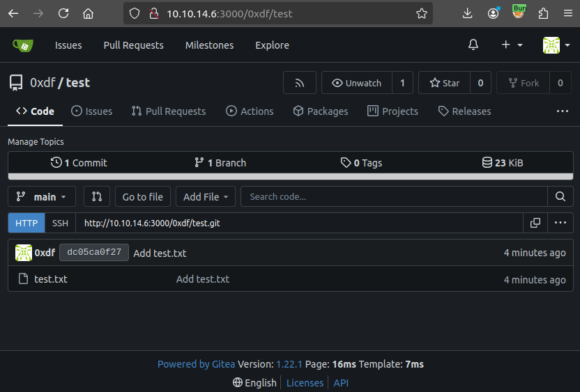The image size is (580, 392).
Task: Switch to the Pull Requests tab
Action: [168, 111]
